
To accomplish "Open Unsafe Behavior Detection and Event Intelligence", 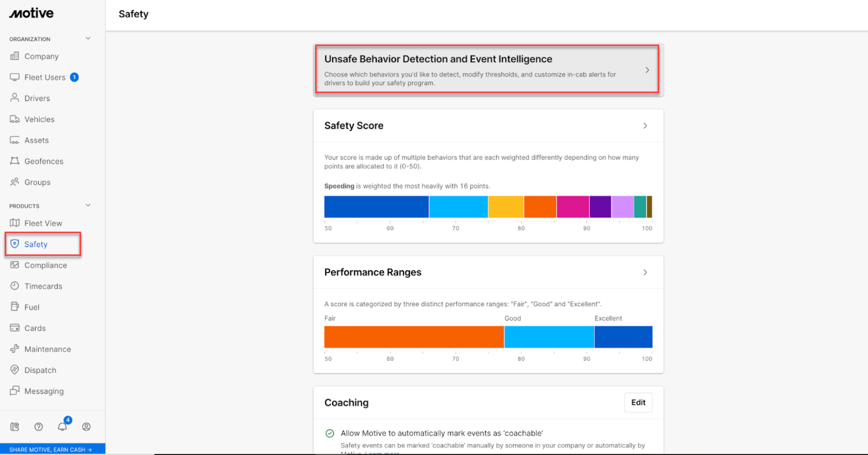I will 487,69.
